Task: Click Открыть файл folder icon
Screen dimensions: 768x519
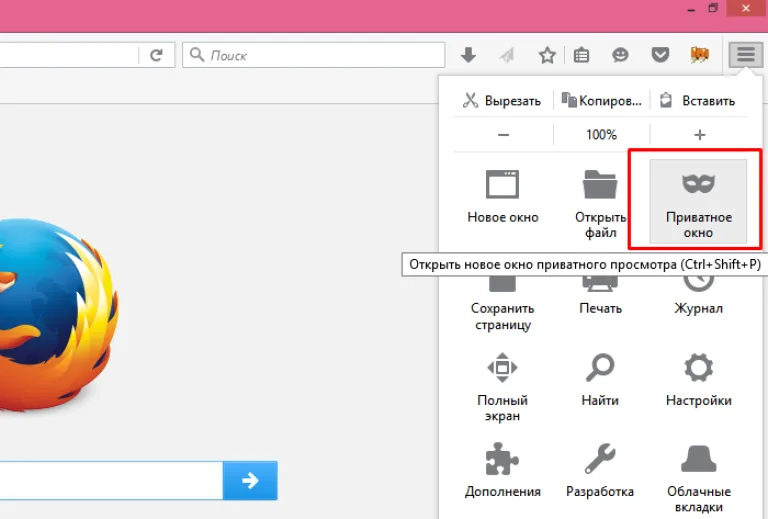Action: [x=600, y=185]
